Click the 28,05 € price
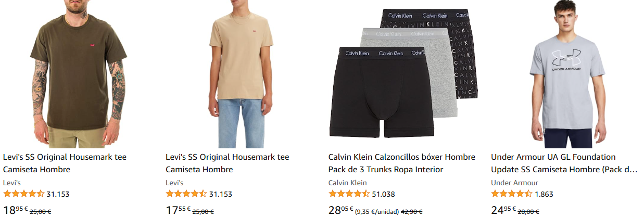 click(340, 210)
